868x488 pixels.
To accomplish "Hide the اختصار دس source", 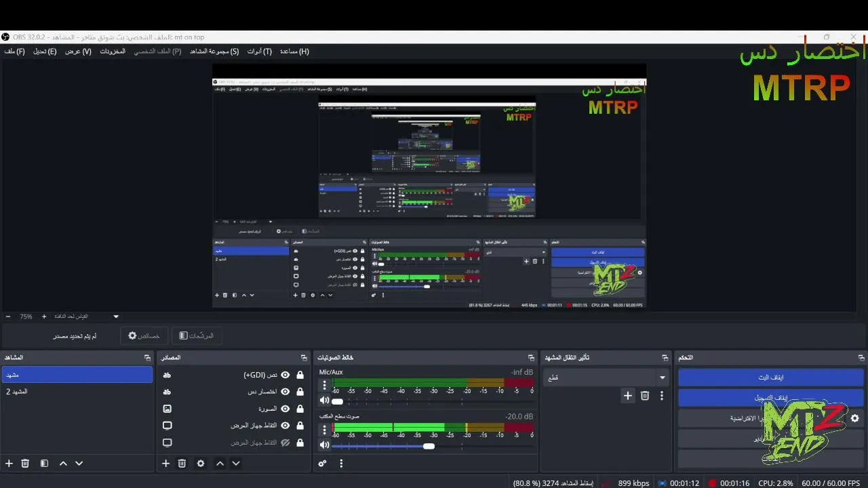I will (285, 392).
